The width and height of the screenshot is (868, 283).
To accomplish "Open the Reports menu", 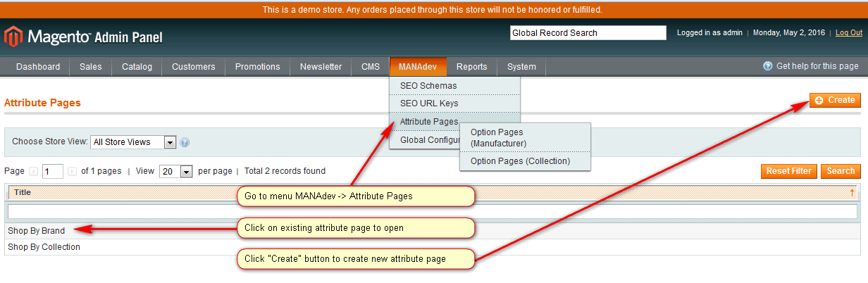I will (471, 67).
